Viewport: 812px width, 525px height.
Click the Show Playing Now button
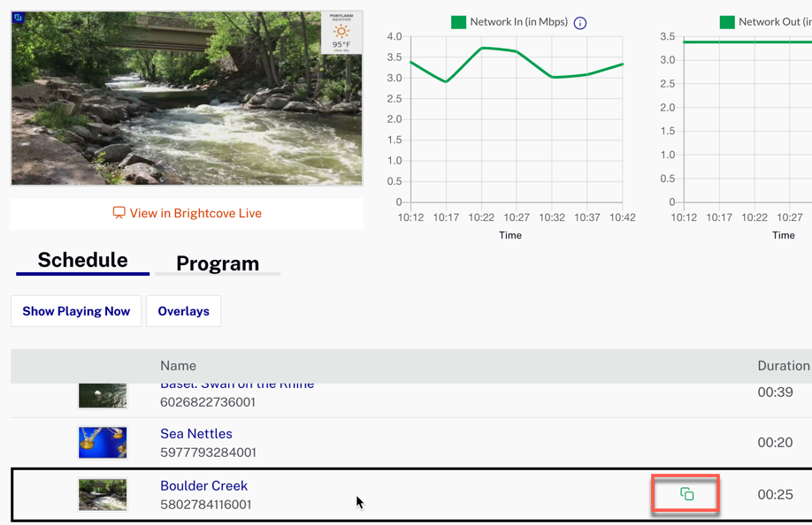tap(76, 311)
